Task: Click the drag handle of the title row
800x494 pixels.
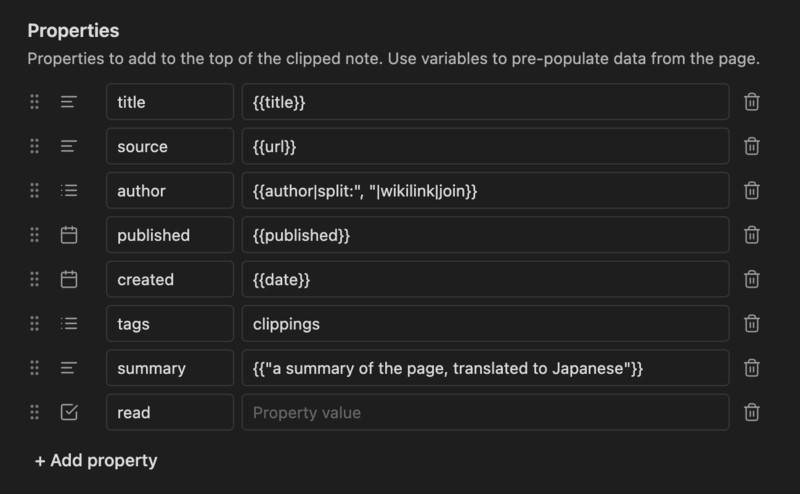Action: [34, 102]
